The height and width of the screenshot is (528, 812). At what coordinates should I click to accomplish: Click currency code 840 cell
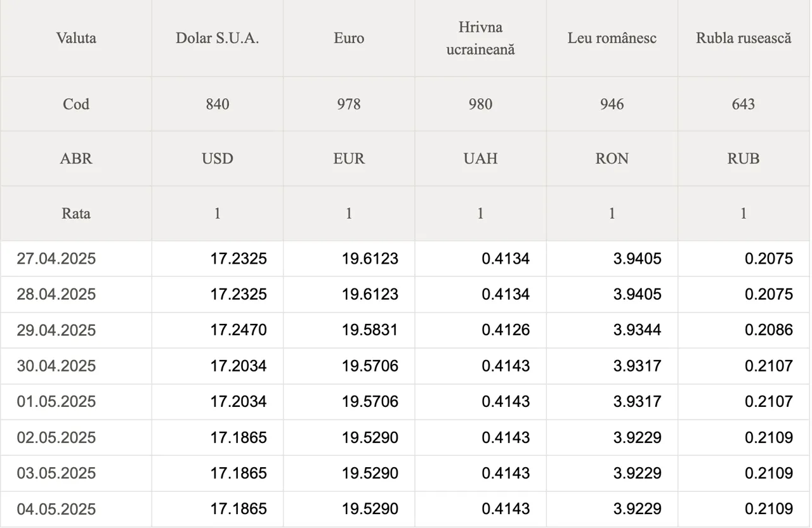click(218, 104)
